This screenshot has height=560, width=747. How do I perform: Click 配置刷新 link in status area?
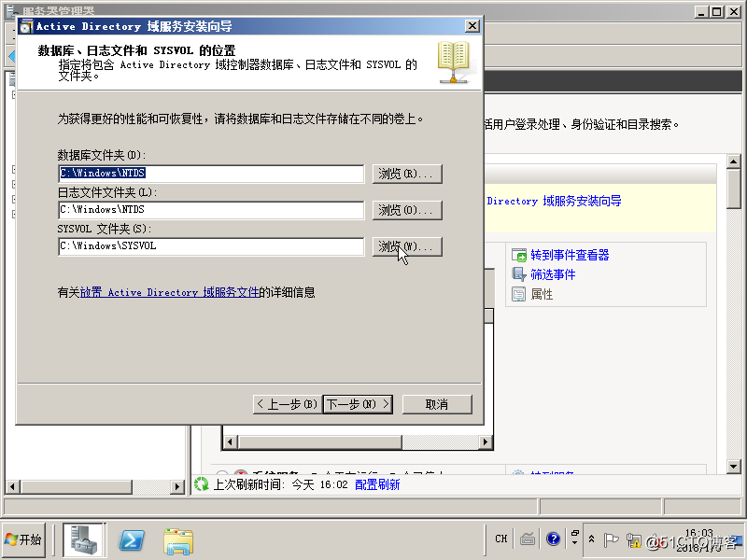point(377,484)
